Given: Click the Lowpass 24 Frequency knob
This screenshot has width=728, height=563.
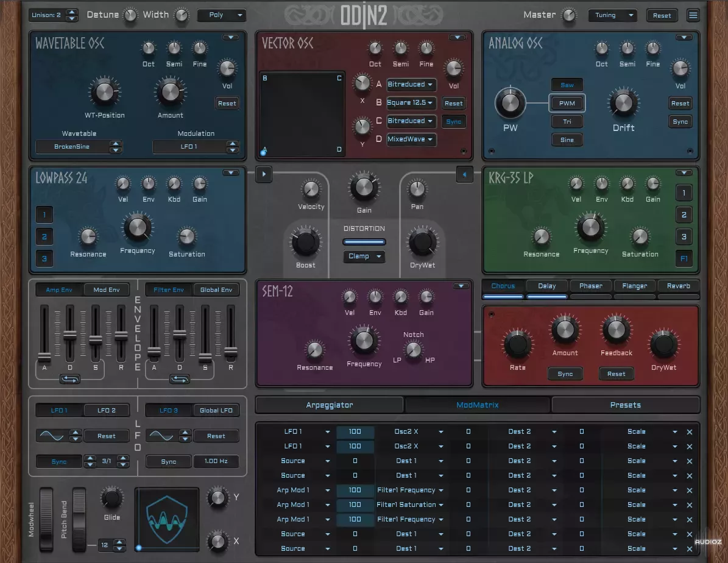Looking at the screenshot, I should pos(138,228).
